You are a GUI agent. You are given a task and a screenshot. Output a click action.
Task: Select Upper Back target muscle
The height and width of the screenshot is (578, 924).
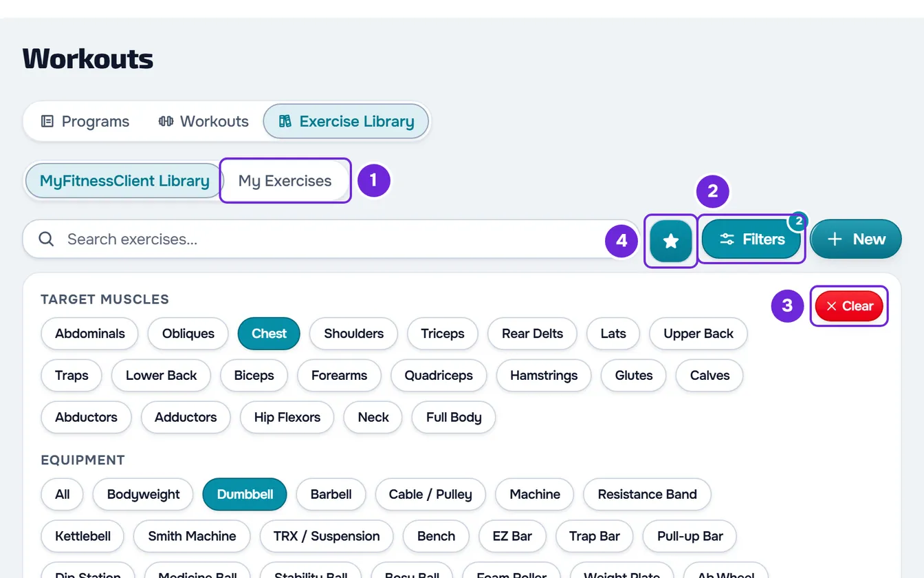698,334
